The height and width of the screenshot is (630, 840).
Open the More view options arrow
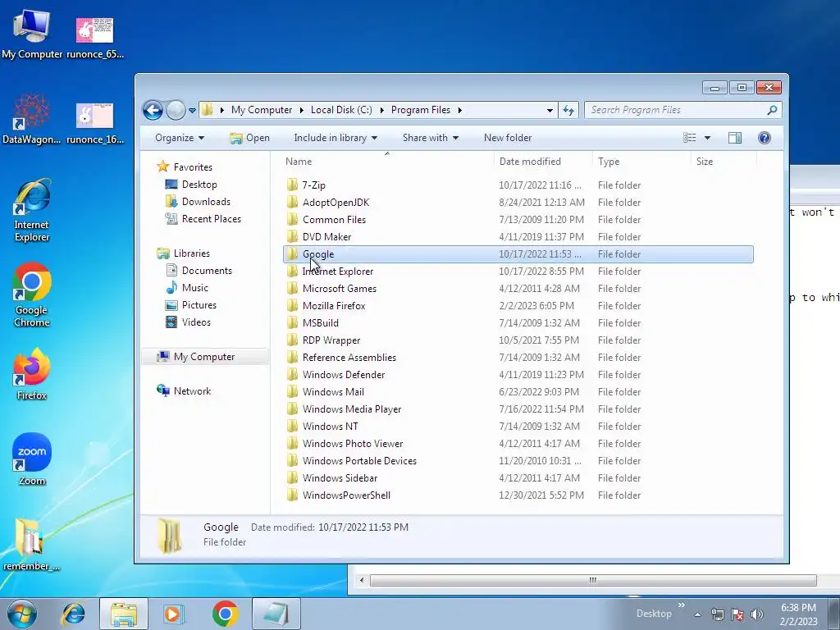pyautogui.click(x=707, y=138)
